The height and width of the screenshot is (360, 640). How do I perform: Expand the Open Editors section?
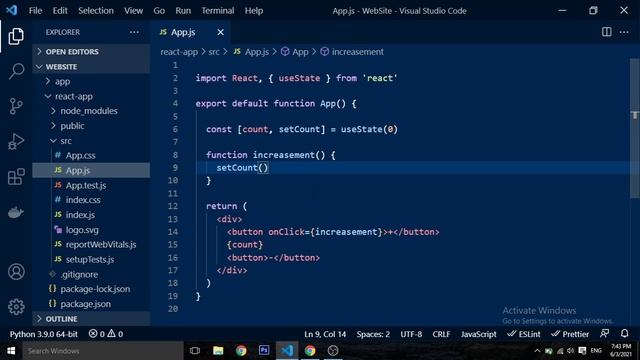[91, 51]
